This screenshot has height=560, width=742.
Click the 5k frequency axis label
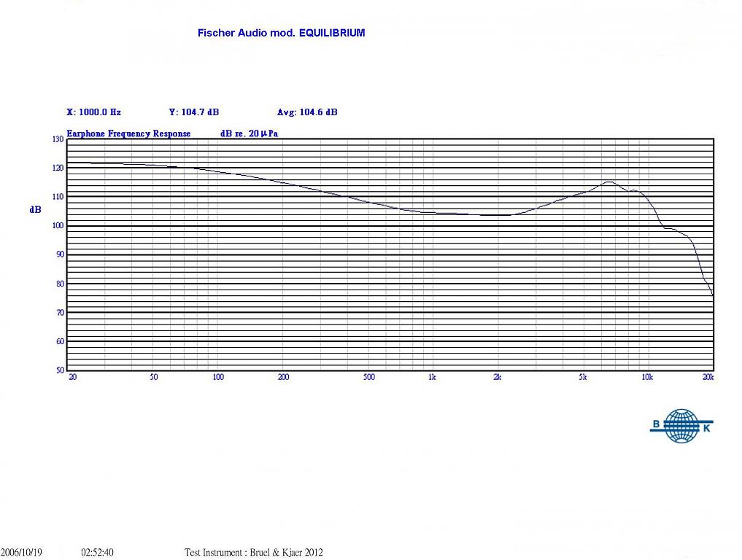click(582, 377)
